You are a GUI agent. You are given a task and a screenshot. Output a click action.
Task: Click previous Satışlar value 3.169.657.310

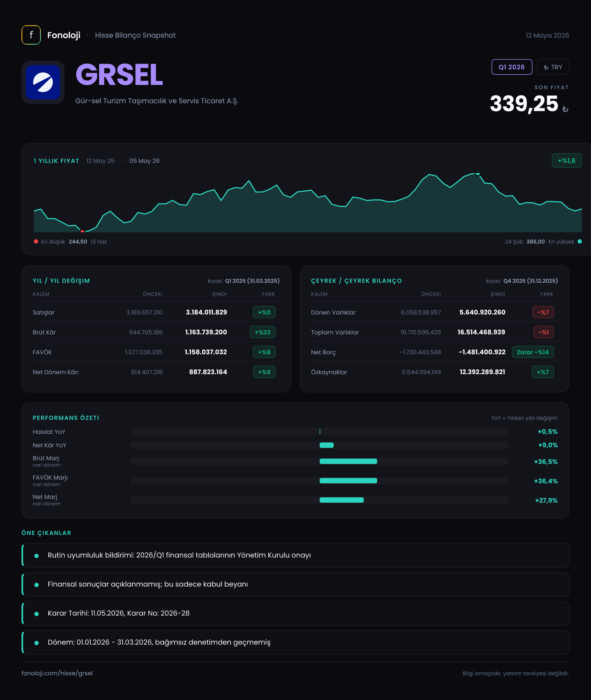pyautogui.click(x=145, y=312)
